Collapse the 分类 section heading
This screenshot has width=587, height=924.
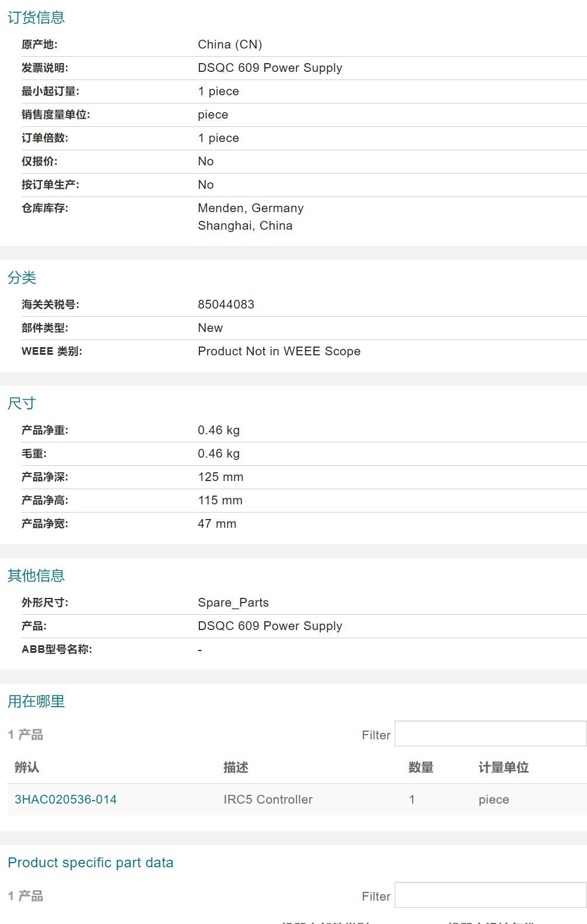point(22,278)
